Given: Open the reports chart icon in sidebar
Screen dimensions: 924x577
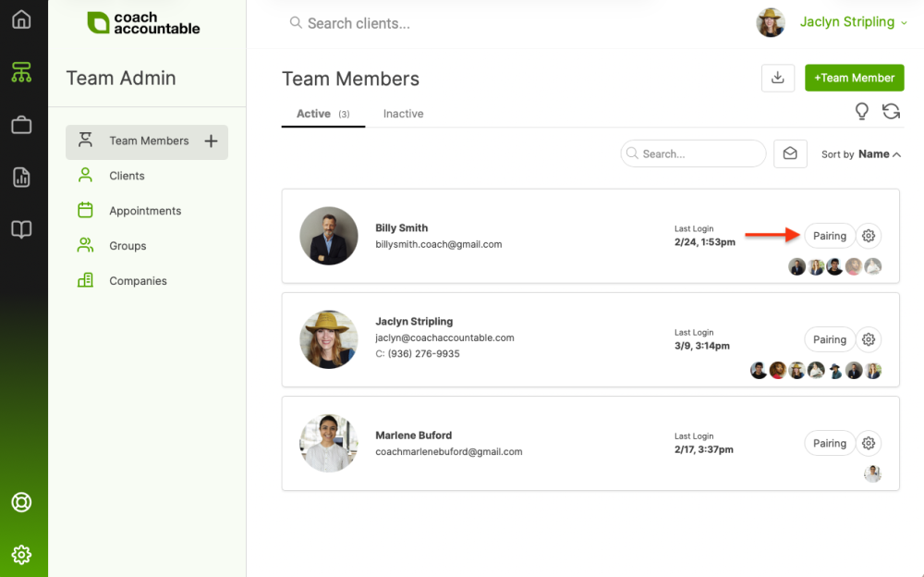Looking at the screenshot, I should coord(21,178).
